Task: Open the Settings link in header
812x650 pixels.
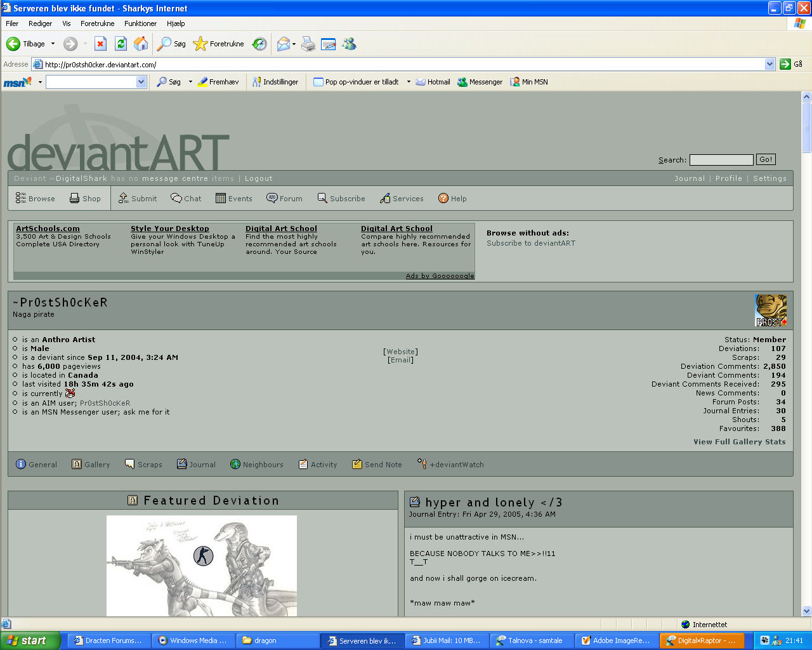Action: pyautogui.click(x=770, y=178)
